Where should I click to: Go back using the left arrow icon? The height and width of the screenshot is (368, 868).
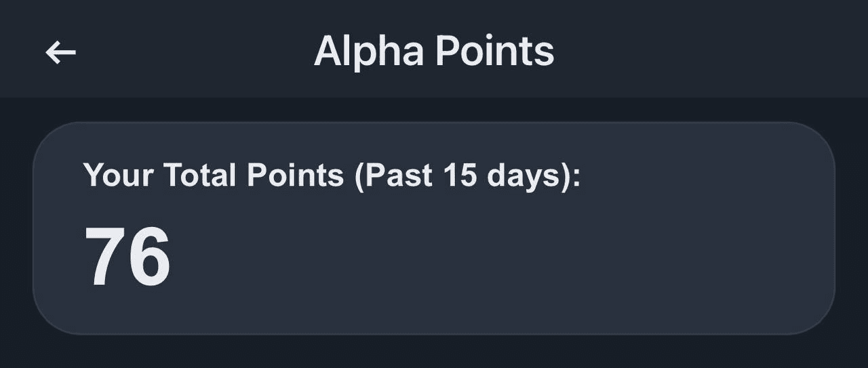tap(60, 52)
